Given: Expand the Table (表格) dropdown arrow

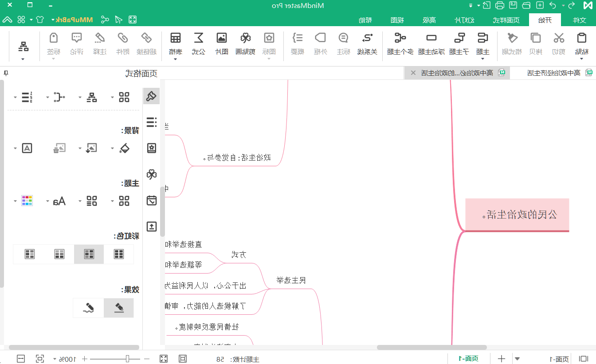Looking at the screenshot, I should (175, 59).
